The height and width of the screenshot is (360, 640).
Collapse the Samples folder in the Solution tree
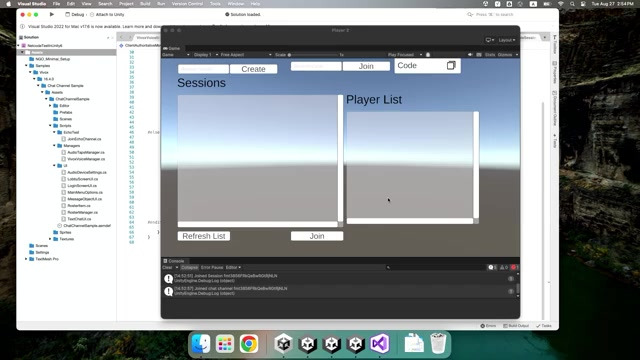pyautogui.click(x=27, y=65)
